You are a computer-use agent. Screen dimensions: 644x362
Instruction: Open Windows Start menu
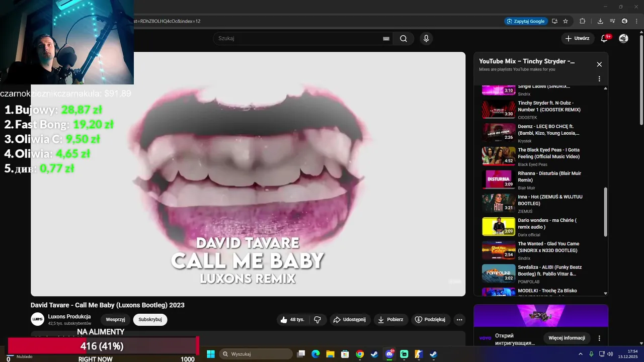211,354
